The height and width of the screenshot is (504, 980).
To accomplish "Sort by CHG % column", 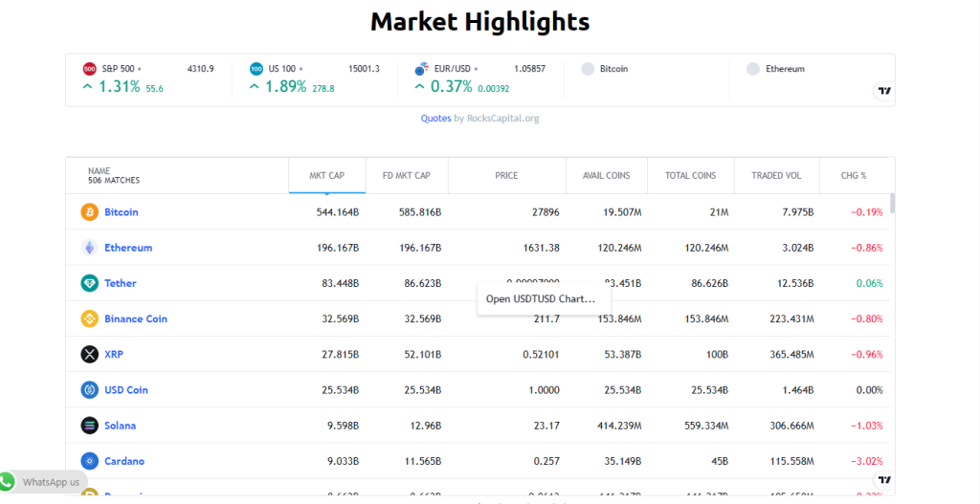I will (854, 176).
